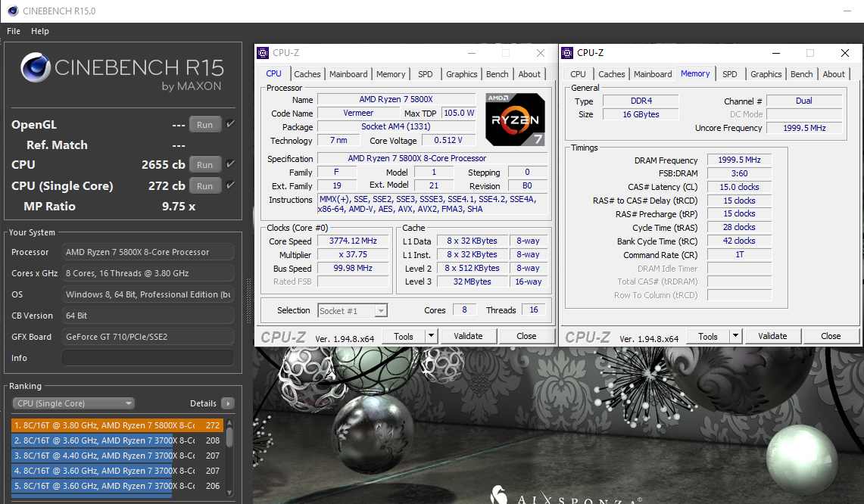Click the Processor name field in Your System
This screenshot has width=864, height=504.
(148, 252)
